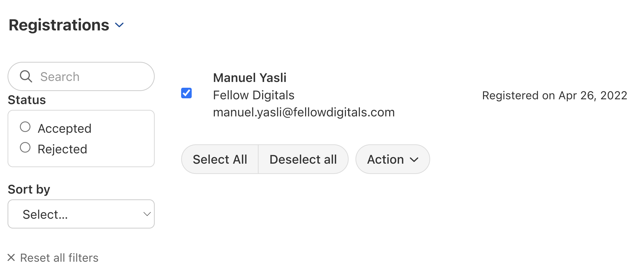Expand the Registrations heading chevron
The width and height of the screenshot is (644, 270).
pos(119,25)
